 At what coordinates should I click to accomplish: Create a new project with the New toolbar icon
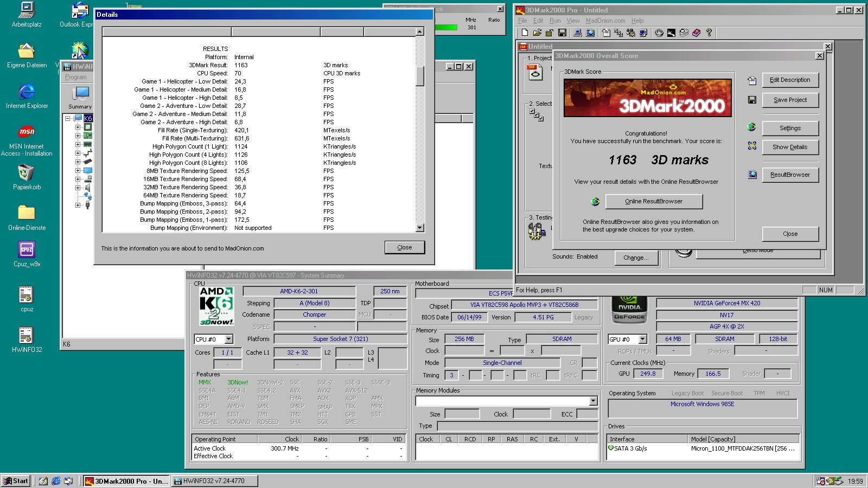point(525,33)
